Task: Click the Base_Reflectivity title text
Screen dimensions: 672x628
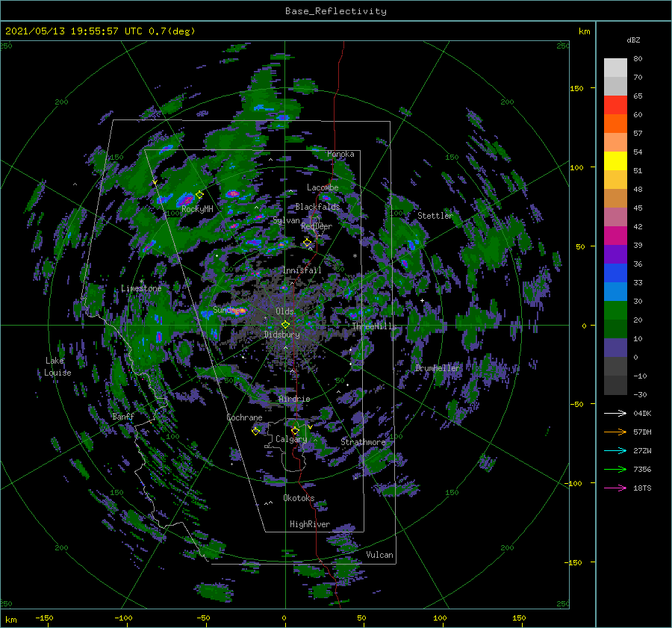Action: [335, 11]
